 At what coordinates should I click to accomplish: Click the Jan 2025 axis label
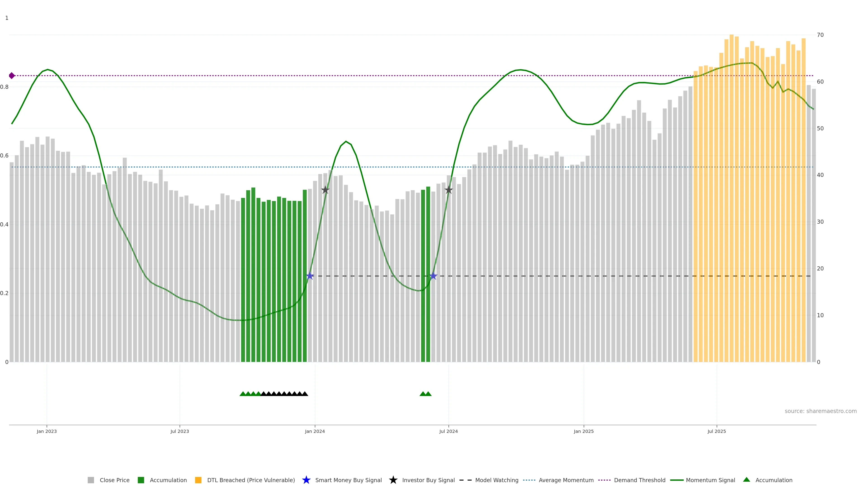coord(584,432)
